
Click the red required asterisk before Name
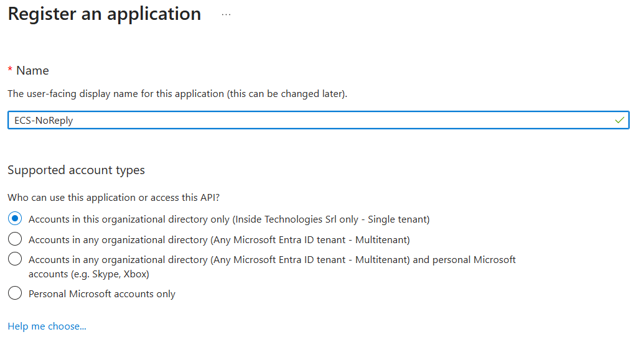coord(10,70)
